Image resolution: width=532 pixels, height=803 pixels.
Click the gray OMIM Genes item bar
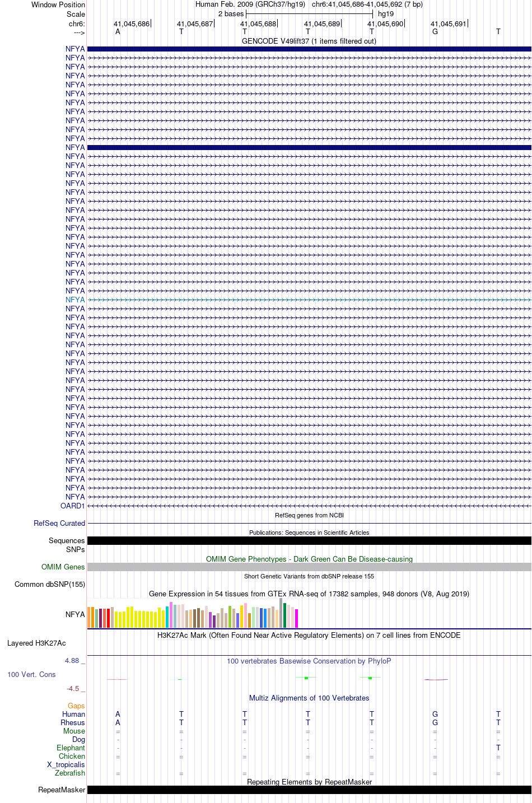[309, 567]
